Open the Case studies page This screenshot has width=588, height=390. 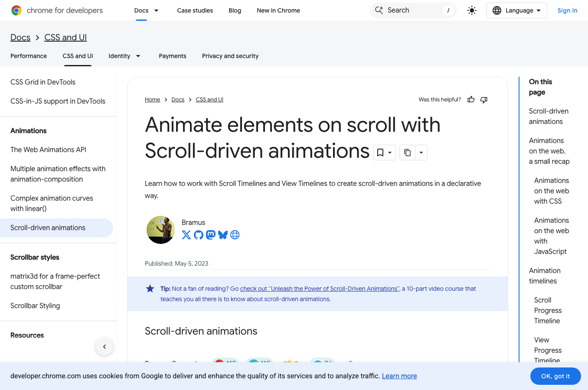(195, 10)
